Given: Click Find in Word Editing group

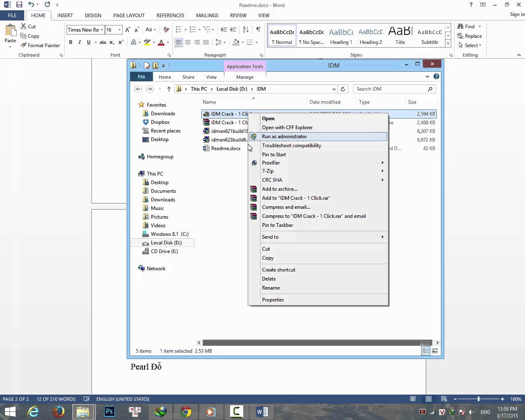Looking at the screenshot, I should (466, 26).
